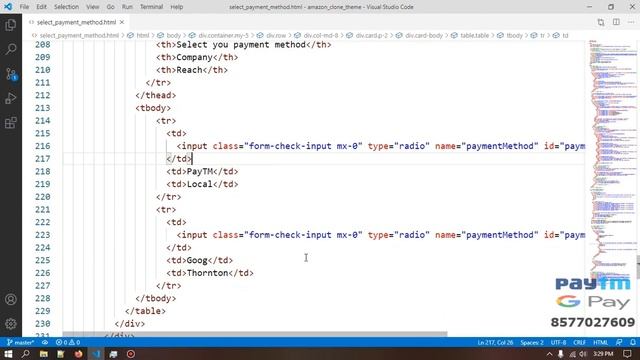Switch to VS Code taskbar icon
This screenshot has height=360, width=640.
click(x=96, y=354)
